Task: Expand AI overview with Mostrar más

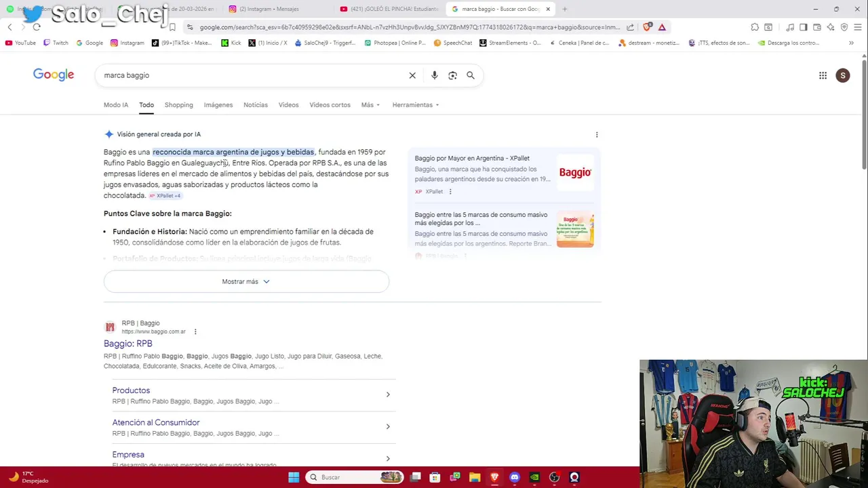Action: pos(246,281)
